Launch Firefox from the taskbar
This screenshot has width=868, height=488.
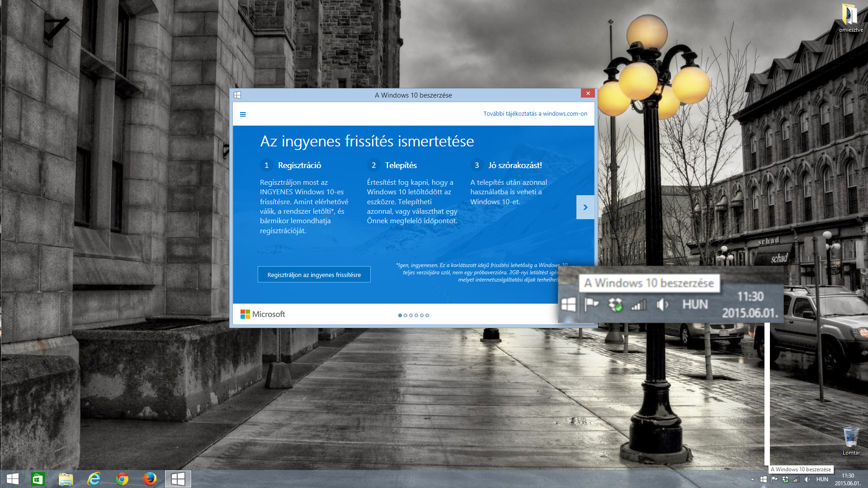150,479
